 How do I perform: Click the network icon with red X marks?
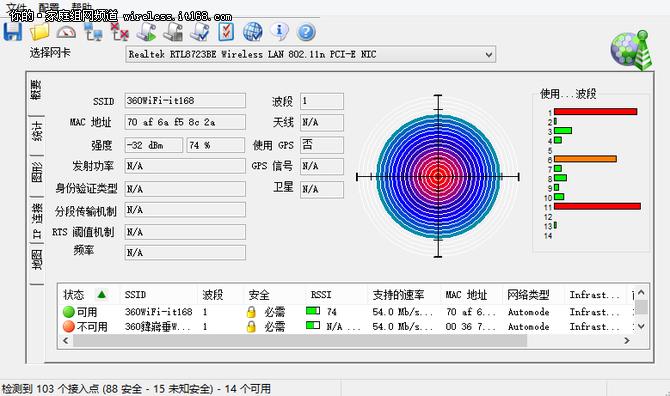(120, 32)
